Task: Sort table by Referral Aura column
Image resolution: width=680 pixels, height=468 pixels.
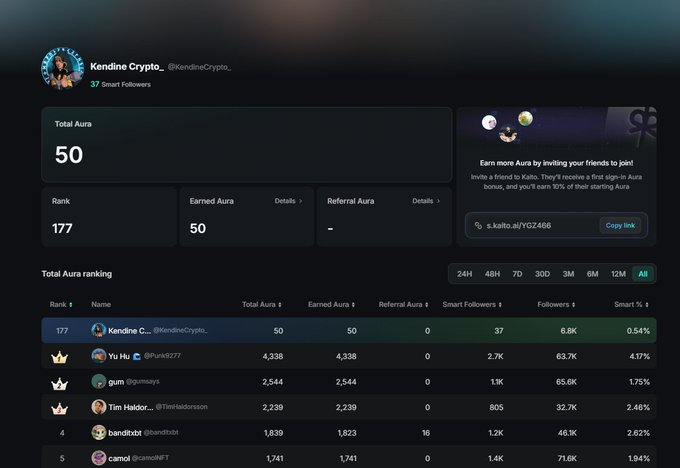Action: [x=403, y=304]
